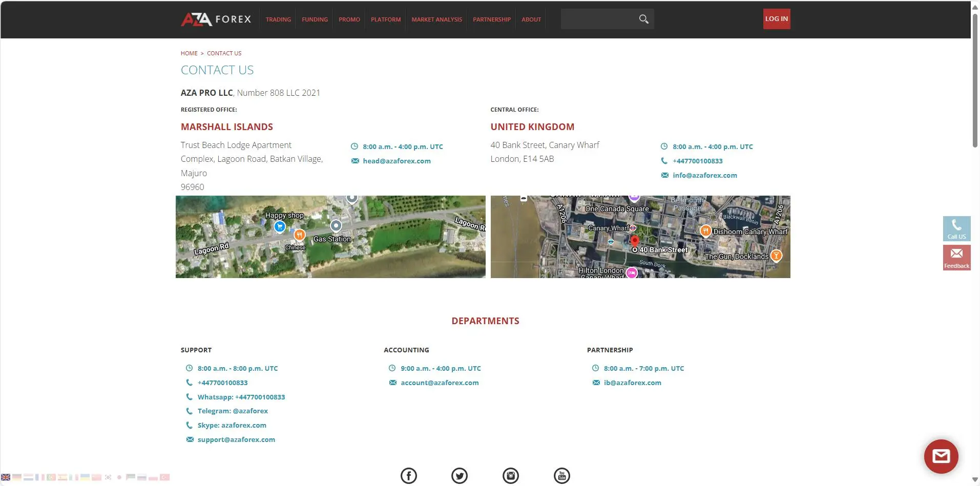Call the Support department phone number
Screen dimensions: 980x486
click(223, 383)
